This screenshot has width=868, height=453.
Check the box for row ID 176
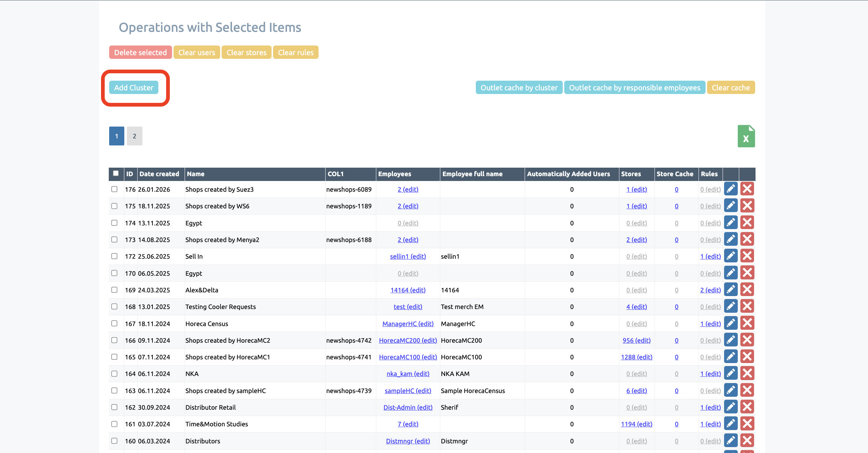114,189
